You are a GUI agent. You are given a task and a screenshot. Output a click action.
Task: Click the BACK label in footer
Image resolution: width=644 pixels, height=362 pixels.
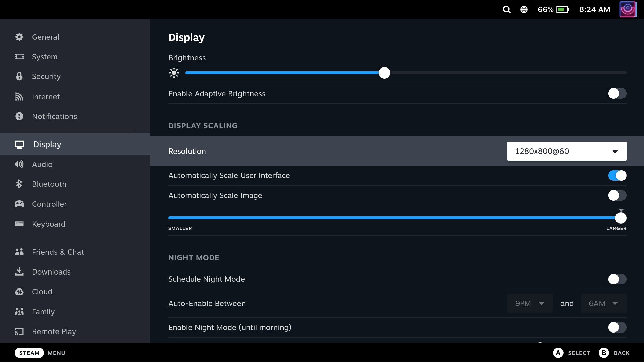point(622,353)
